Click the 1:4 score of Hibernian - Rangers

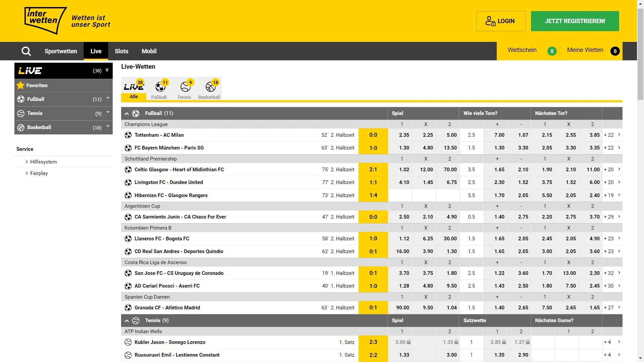coord(373,195)
